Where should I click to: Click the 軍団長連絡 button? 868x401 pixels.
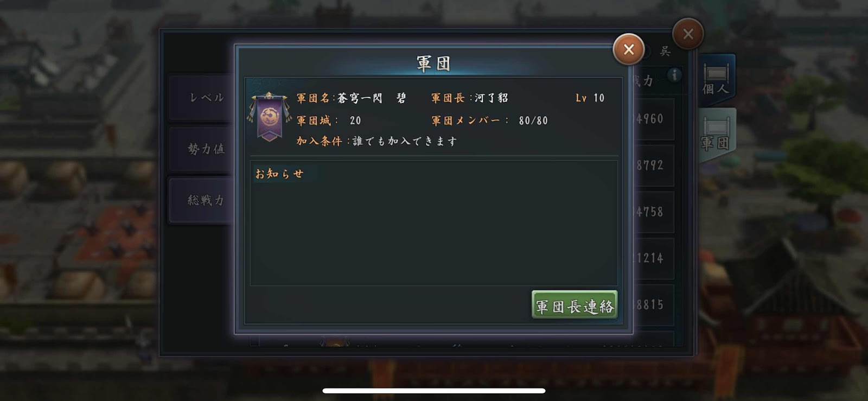pos(575,305)
